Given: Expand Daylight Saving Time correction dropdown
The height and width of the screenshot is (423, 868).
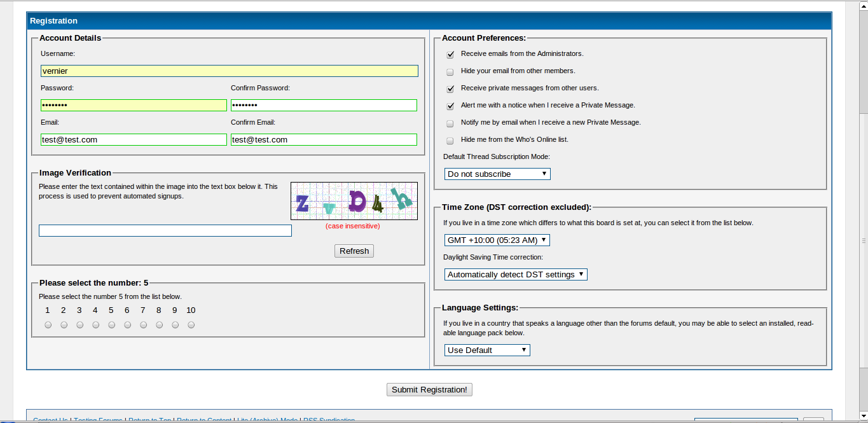Looking at the screenshot, I should (516, 275).
